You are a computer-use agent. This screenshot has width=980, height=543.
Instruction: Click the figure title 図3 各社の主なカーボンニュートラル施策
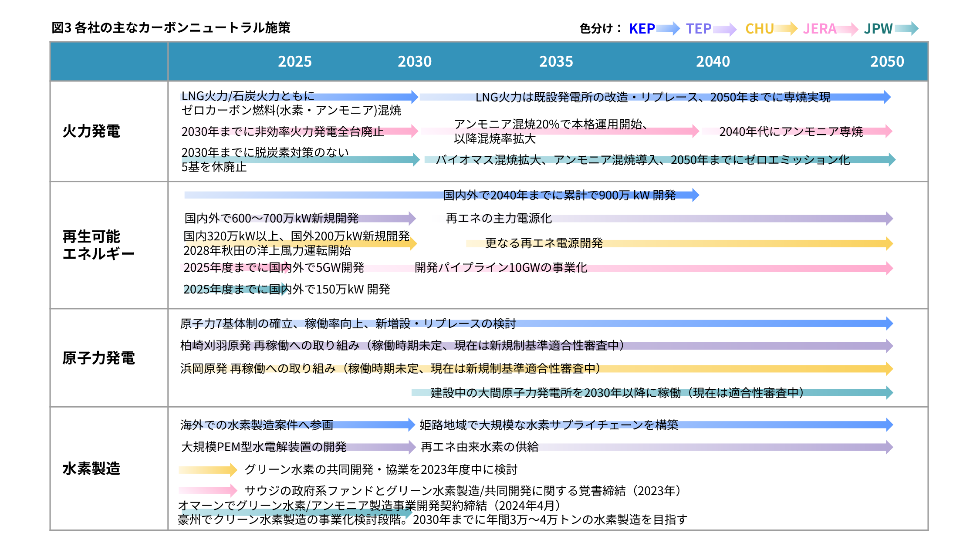[x=171, y=28]
